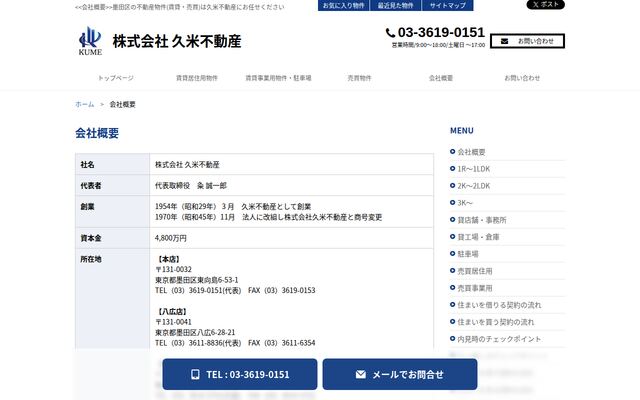Click the bullet icon beside 1R〜1LDK
Viewport: 640px width, 400px height.
pyautogui.click(x=452, y=169)
